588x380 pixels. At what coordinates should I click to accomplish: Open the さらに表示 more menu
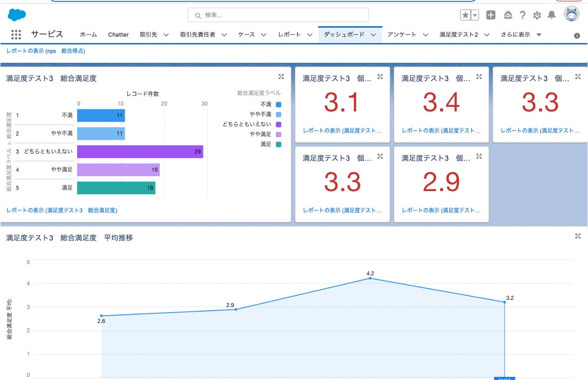coord(521,35)
